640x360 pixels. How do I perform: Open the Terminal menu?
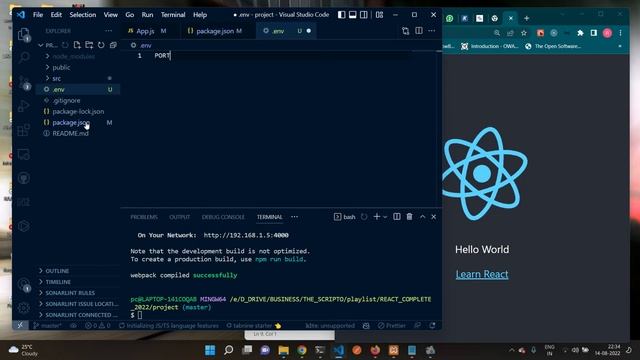[173, 15]
